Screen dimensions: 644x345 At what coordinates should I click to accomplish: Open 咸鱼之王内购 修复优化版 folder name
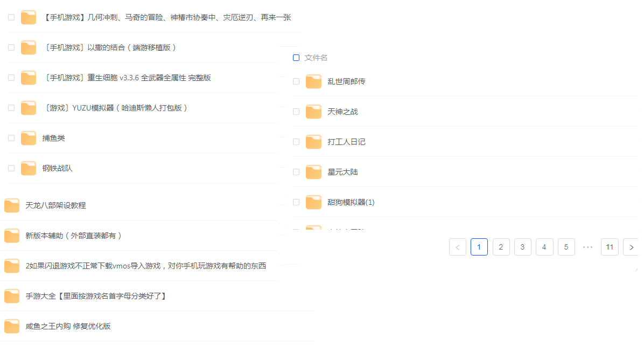pos(68,326)
